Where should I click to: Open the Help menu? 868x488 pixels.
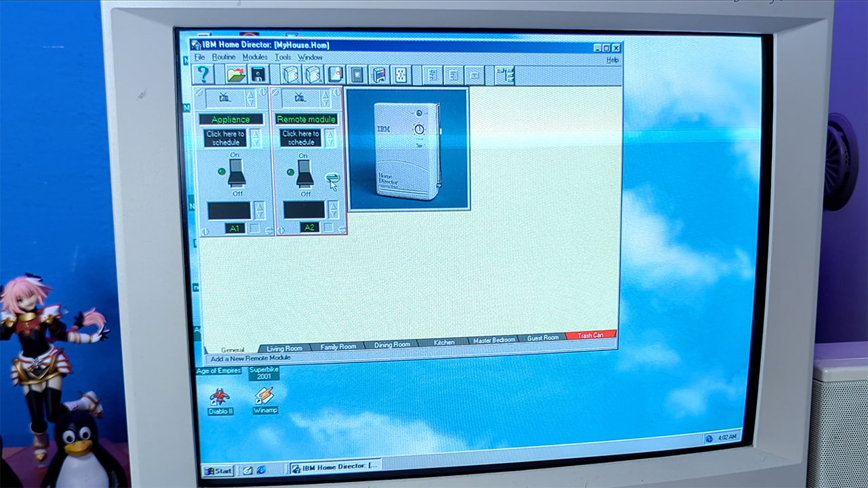coord(612,60)
